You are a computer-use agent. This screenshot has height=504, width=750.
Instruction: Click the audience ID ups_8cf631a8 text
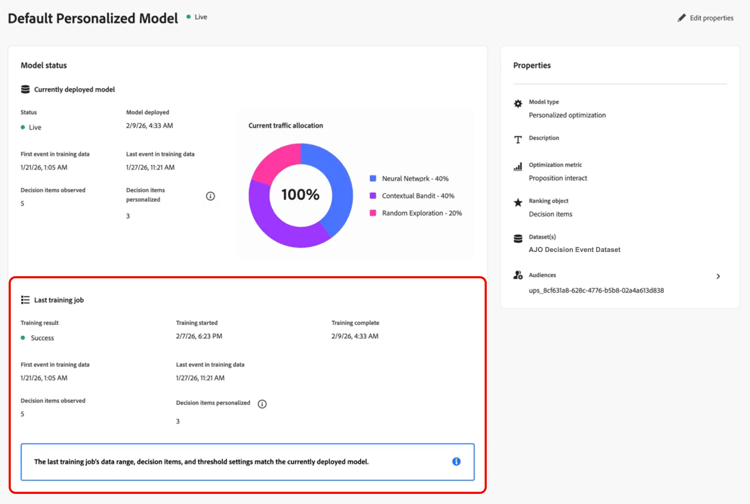(596, 291)
